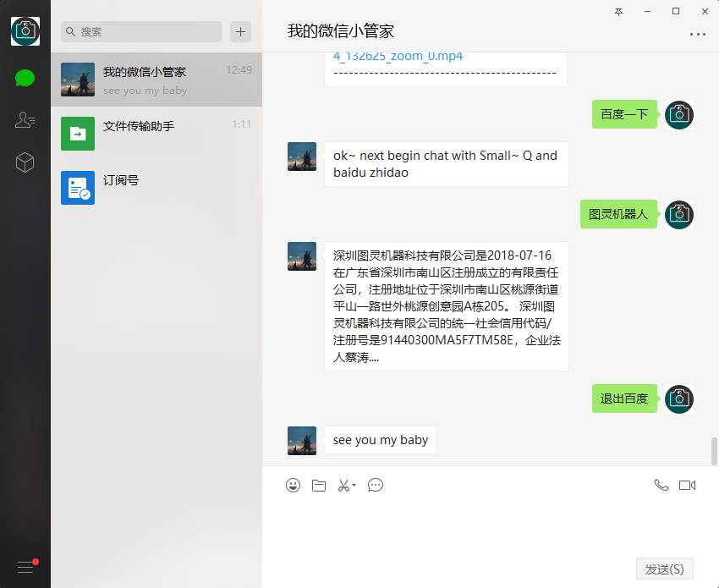Expand the screenshot options dropdown arrow
This screenshot has height=588, width=719.
click(354, 486)
